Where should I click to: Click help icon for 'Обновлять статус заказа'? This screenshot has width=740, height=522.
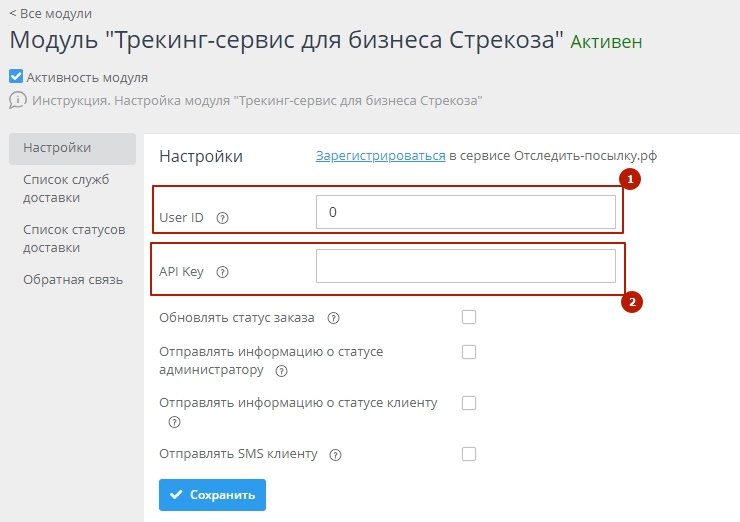coord(333,319)
